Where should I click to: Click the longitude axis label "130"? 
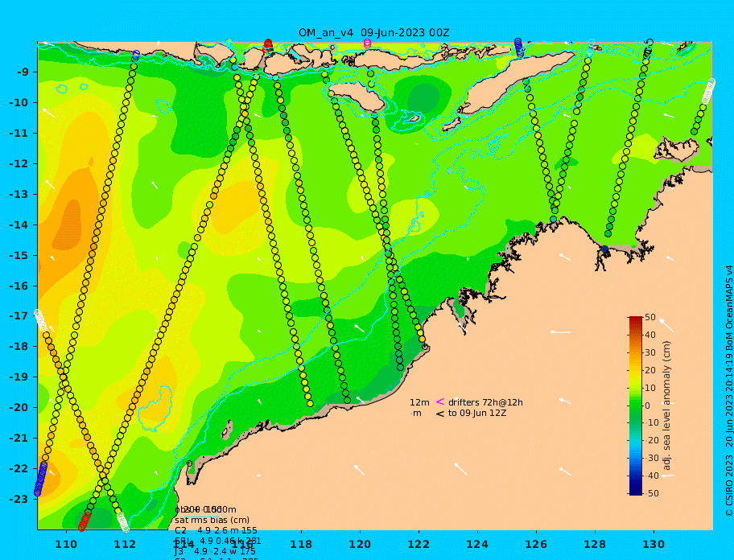[654, 544]
